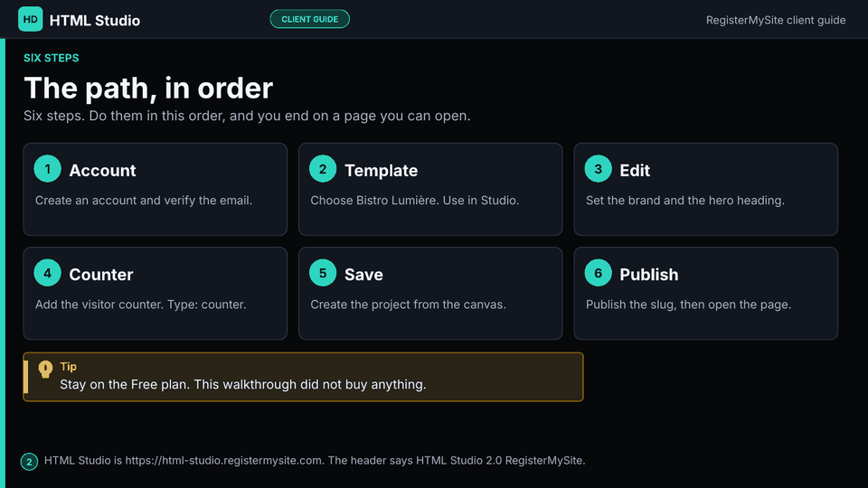The image size is (868, 488).
Task: Select the Template card title
Action: [381, 171]
